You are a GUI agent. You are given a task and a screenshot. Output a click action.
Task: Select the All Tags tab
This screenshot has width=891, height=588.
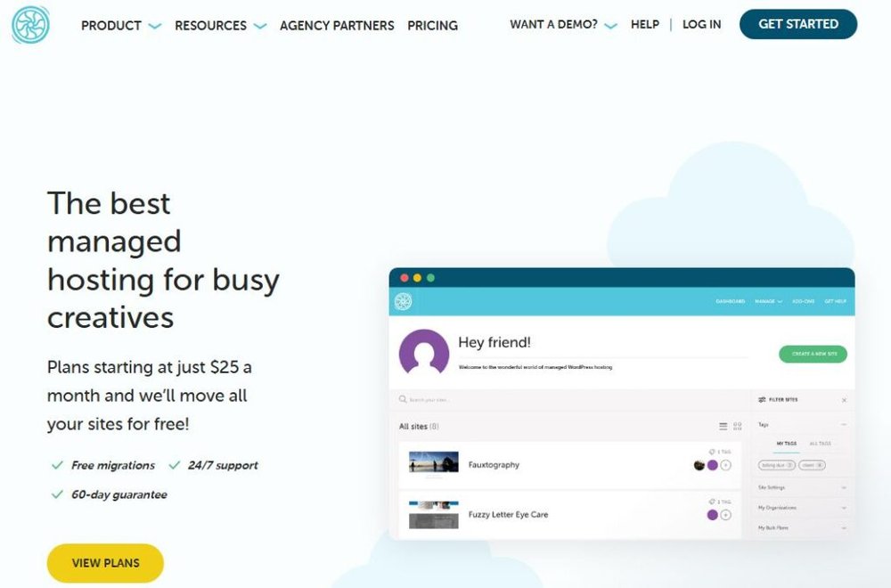[x=820, y=443]
